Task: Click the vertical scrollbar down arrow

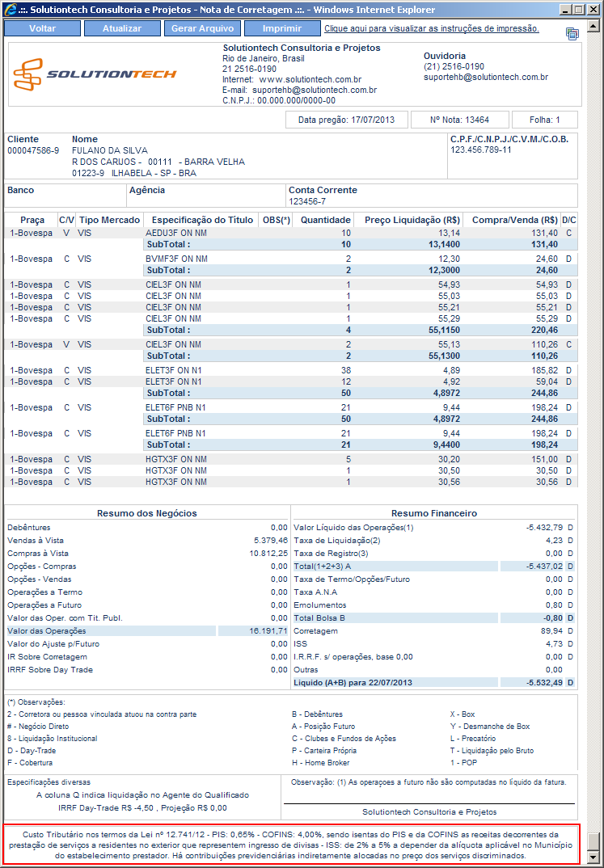Action: point(593,858)
